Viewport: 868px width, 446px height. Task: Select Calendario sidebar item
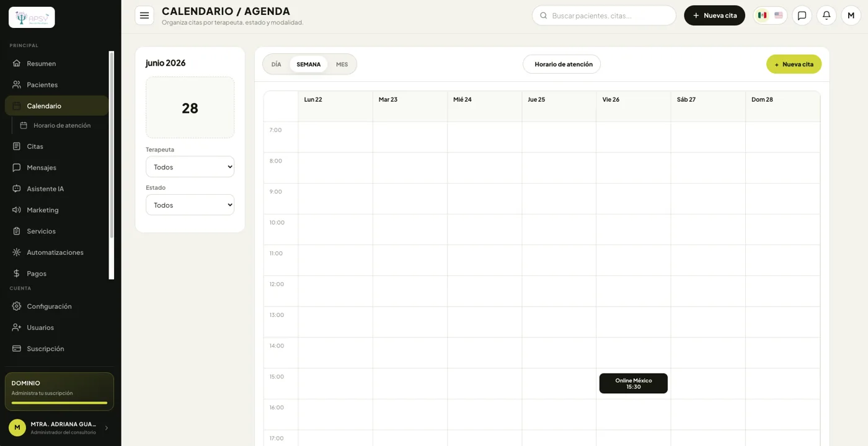[x=56, y=105]
